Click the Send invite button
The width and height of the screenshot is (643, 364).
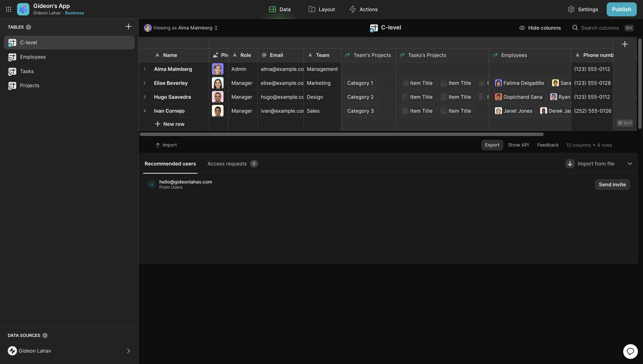click(612, 185)
